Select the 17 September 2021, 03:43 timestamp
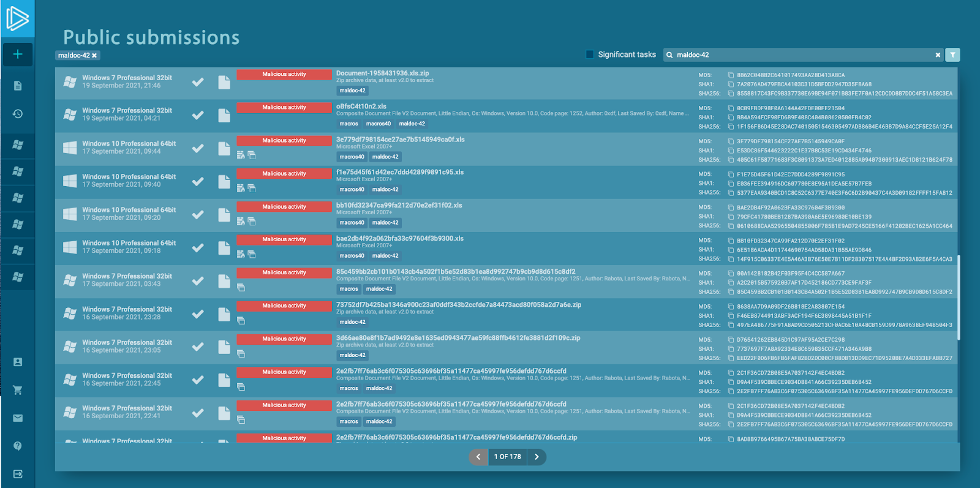 [121, 284]
